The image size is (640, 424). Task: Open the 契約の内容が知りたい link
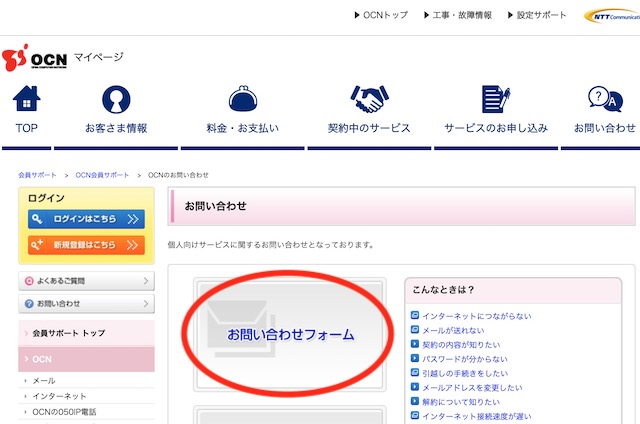pyautogui.click(x=461, y=344)
